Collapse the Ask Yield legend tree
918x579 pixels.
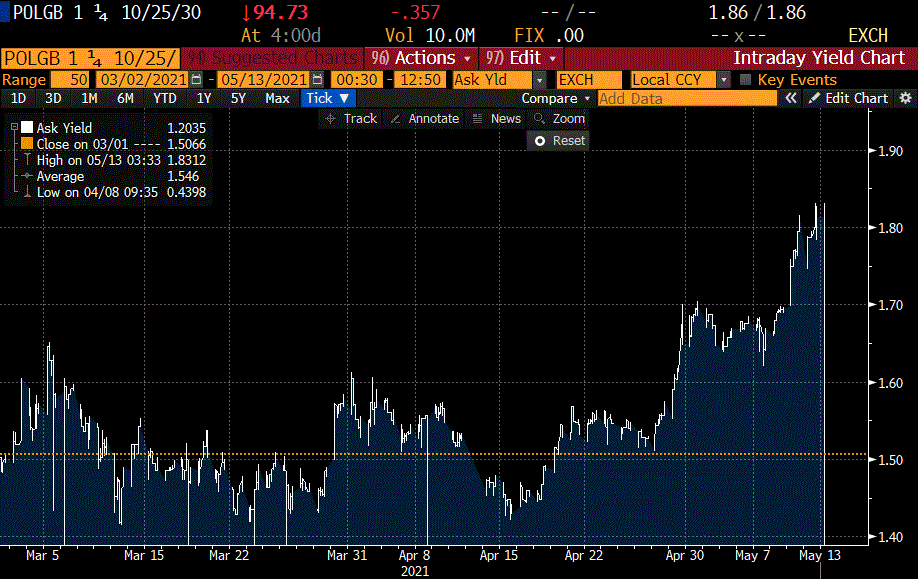pos(14,128)
